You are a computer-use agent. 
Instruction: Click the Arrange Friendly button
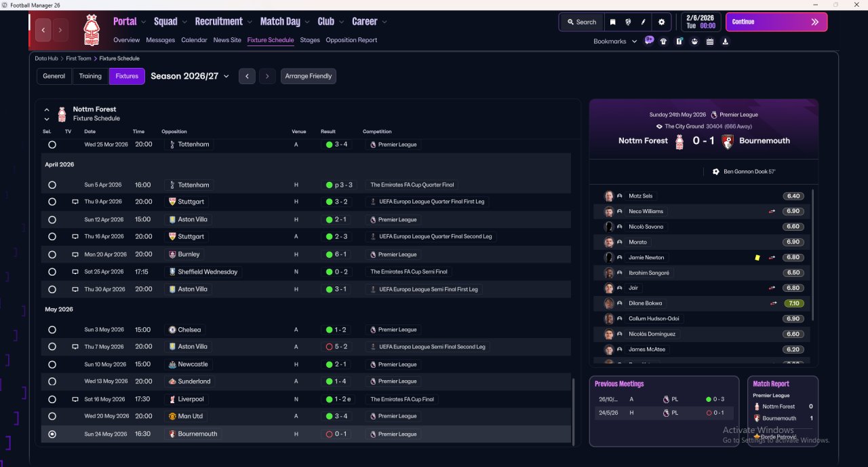(309, 76)
